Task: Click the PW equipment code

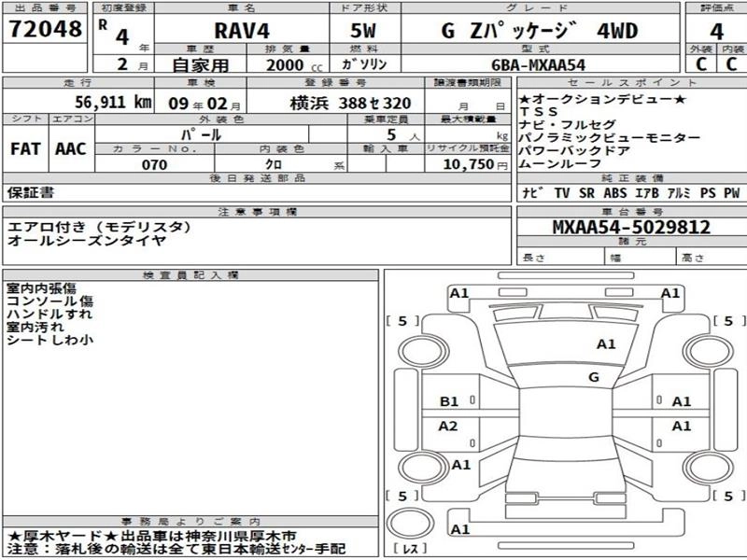Action: [732, 193]
